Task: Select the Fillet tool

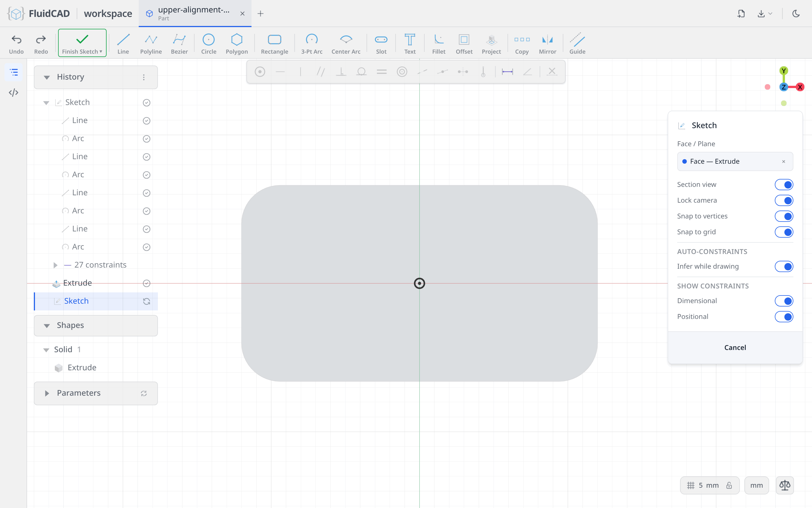Action: click(438, 44)
